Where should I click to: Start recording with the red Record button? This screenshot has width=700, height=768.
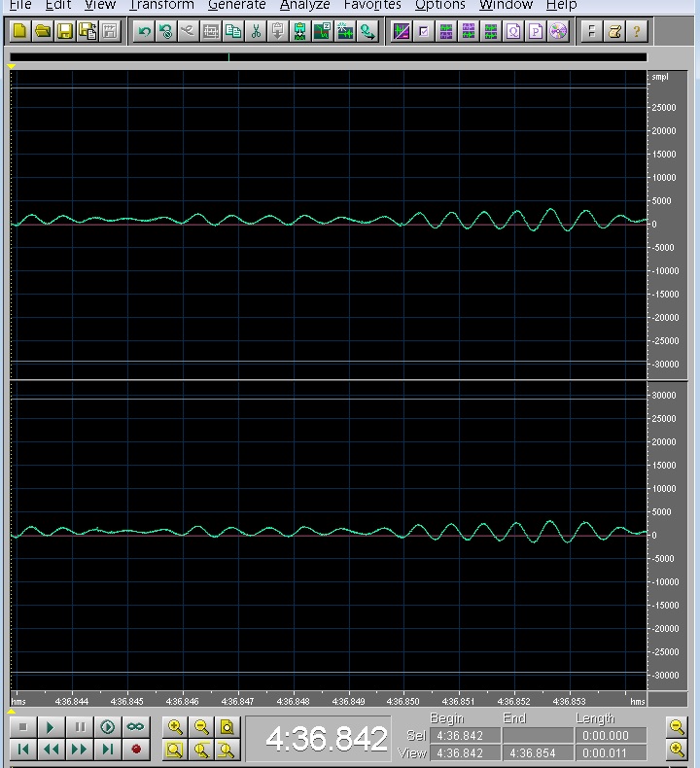point(136,749)
